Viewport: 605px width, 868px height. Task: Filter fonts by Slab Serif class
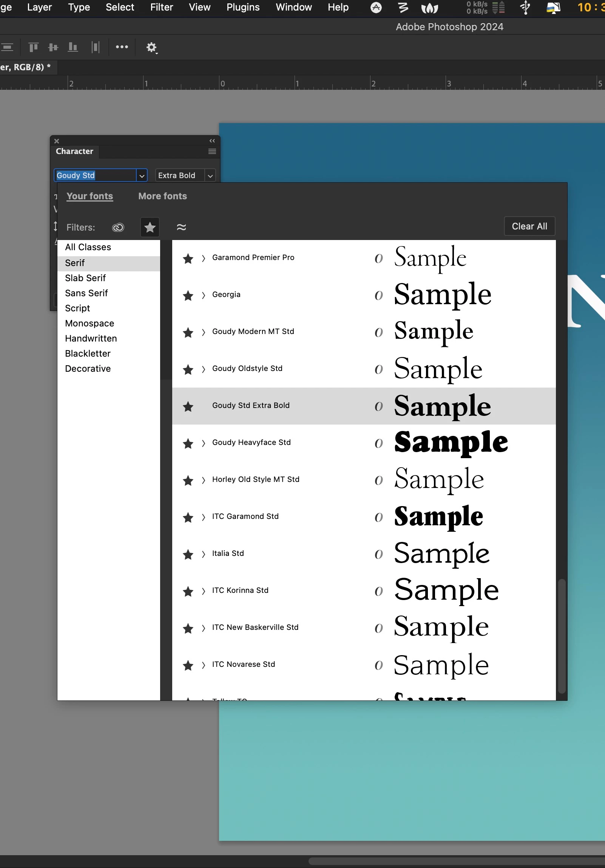[109, 278]
